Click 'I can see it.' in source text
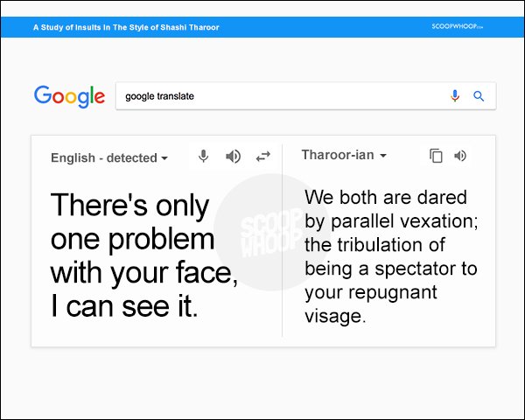 pos(124,306)
